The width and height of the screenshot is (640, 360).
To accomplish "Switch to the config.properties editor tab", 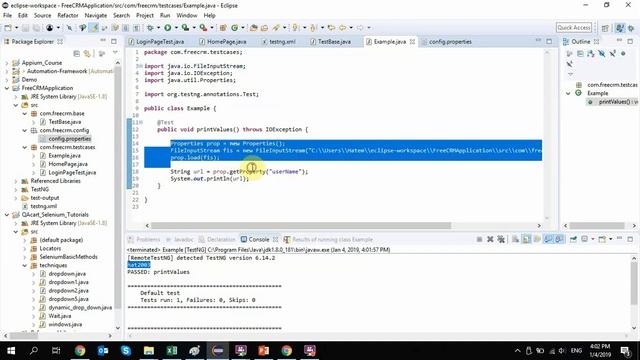I will 447,42.
